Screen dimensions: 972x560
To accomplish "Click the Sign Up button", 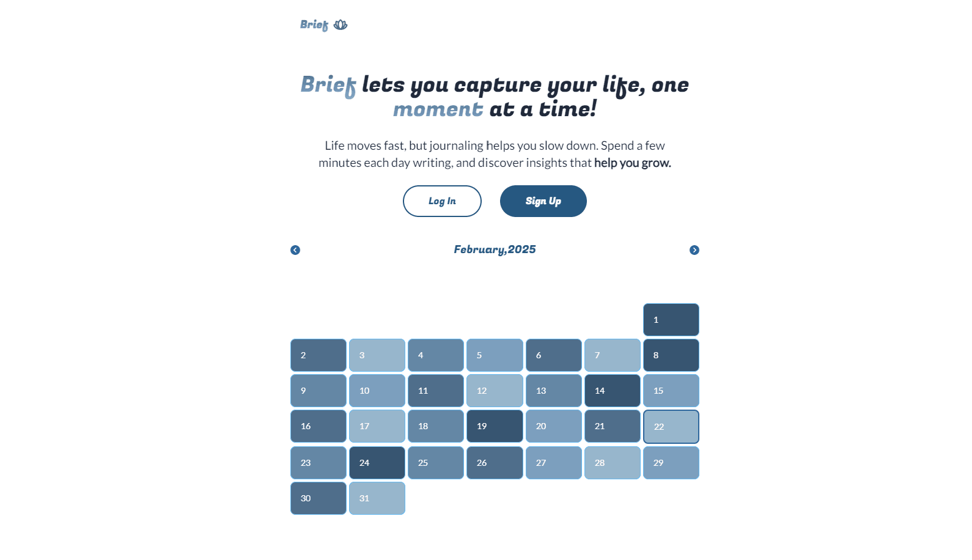I will [543, 201].
